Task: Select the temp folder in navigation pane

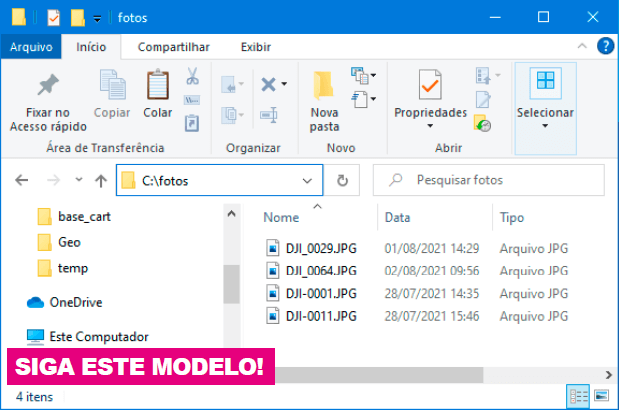Action: (x=63, y=268)
